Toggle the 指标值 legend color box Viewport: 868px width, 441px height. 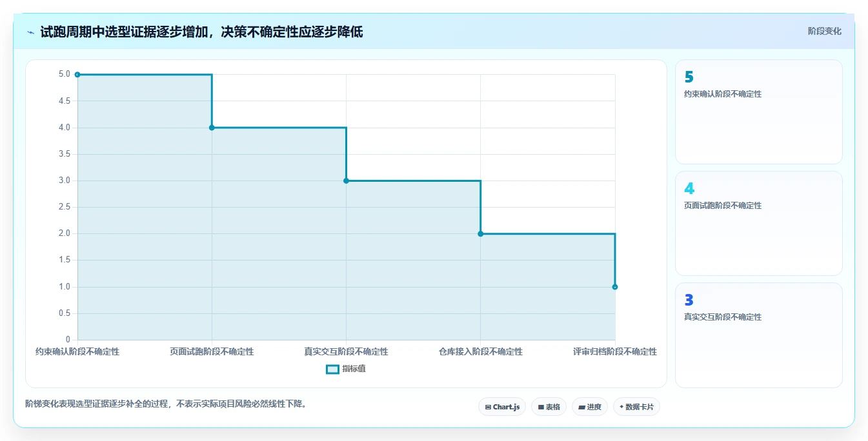pos(332,369)
